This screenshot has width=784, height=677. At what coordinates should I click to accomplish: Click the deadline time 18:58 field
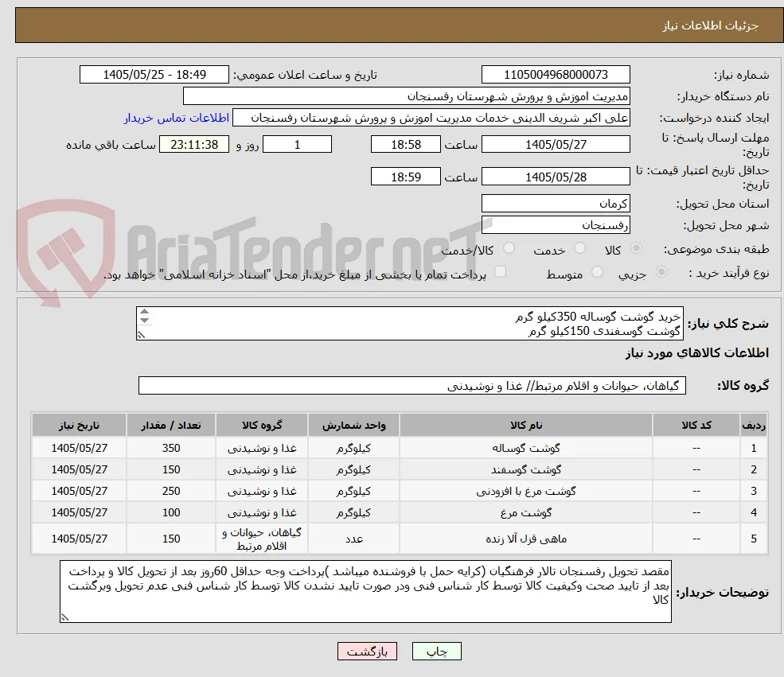405,145
